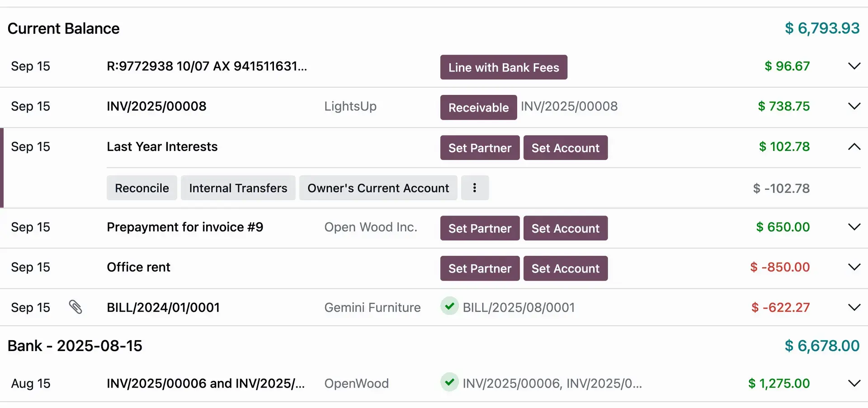Expand the R:9772938 bank fees line
868x408 pixels.
tap(854, 66)
